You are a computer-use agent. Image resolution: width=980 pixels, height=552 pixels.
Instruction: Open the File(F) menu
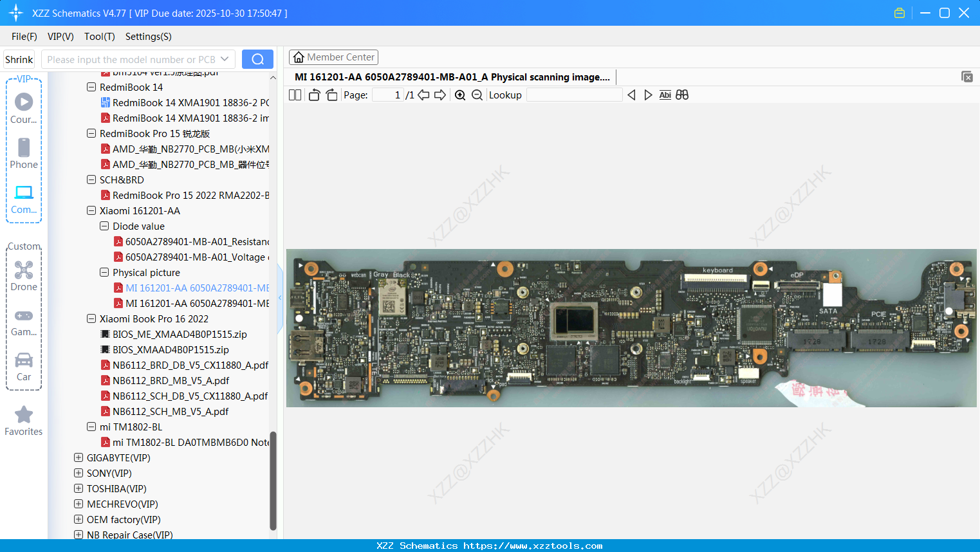[x=24, y=37]
